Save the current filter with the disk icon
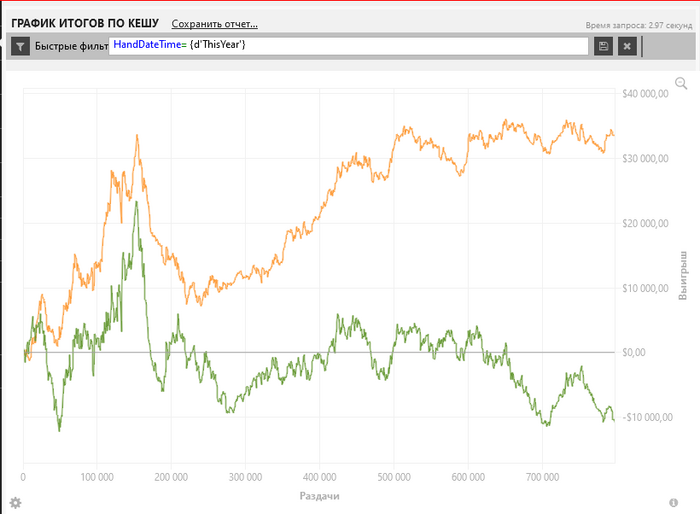 603,46
